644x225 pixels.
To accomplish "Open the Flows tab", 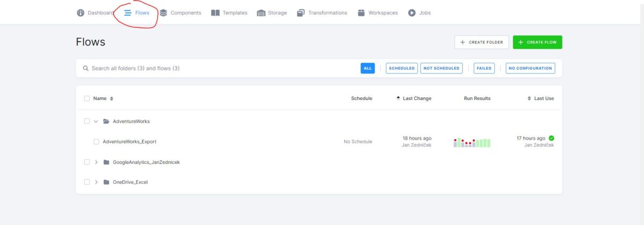I will pyautogui.click(x=137, y=13).
